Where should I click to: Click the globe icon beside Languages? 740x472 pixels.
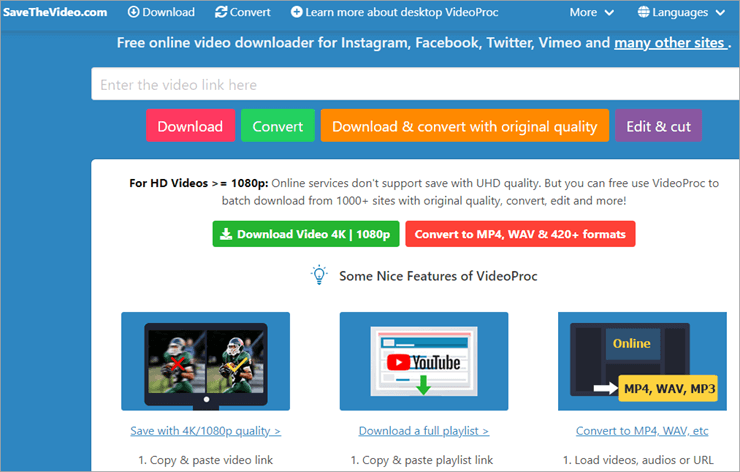643,12
